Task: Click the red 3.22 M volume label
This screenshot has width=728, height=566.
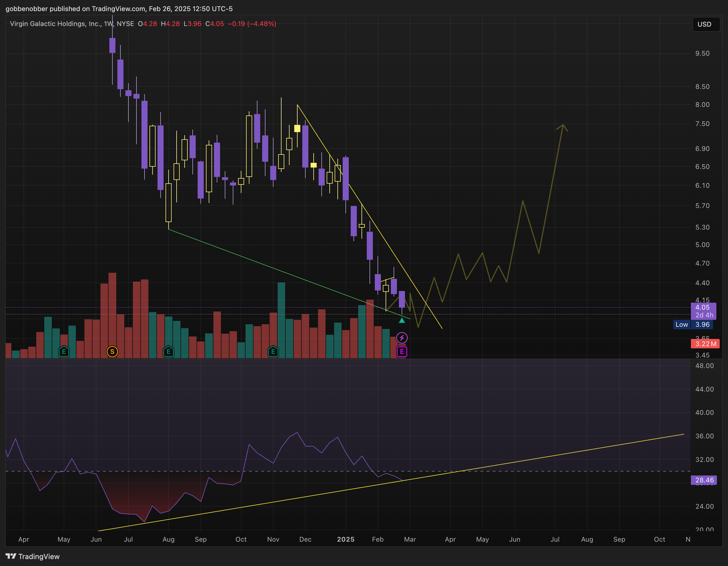Action: pos(705,344)
